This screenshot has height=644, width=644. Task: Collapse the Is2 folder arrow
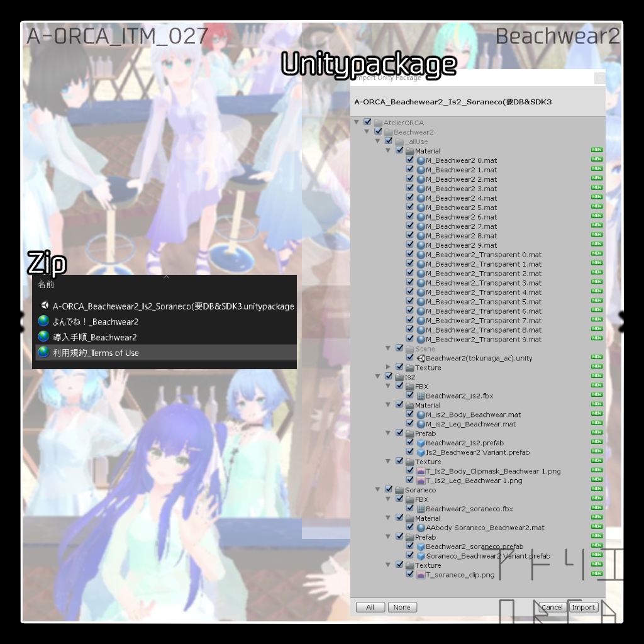(378, 377)
